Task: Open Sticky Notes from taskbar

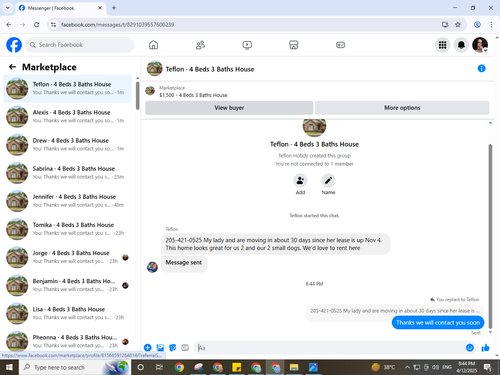Action: (x=236, y=367)
